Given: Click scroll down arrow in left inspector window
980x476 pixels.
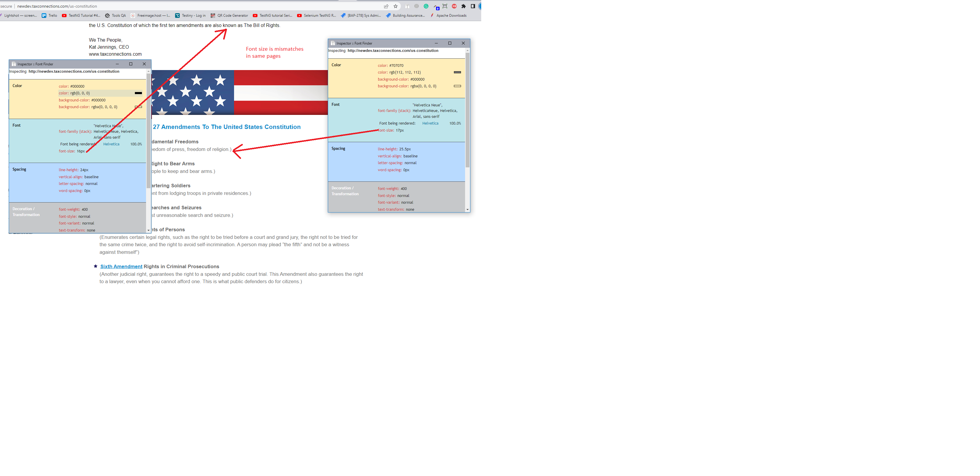Looking at the screenshot, I should (148, 230).
